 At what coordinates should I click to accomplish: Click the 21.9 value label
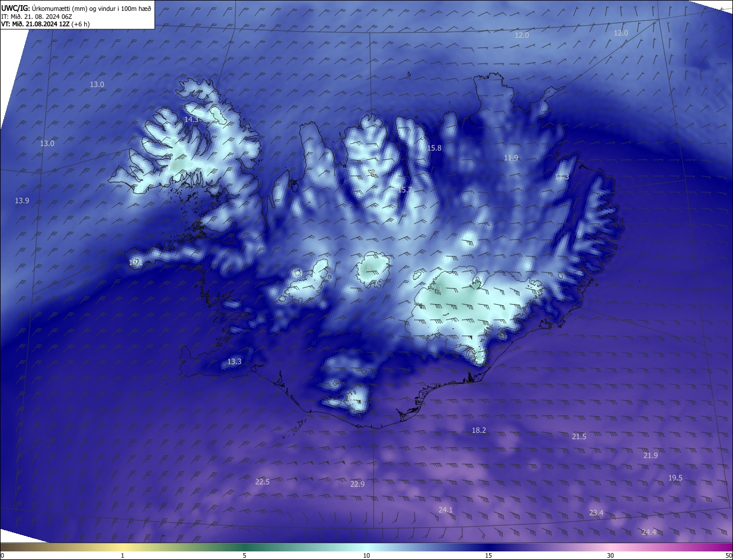pyautogui.click(x=651, y=455)
